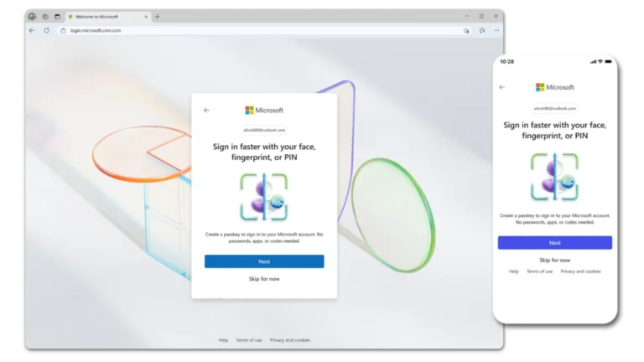This screenshot has height=362, width=644.
Task: Click the passkey illustration in browser card
Action: (263, 197)
